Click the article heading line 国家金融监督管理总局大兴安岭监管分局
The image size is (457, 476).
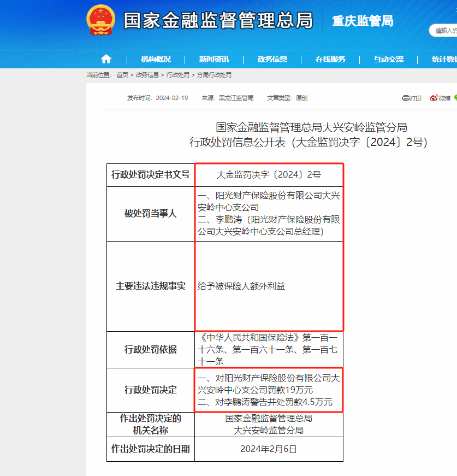pos(311,127)
